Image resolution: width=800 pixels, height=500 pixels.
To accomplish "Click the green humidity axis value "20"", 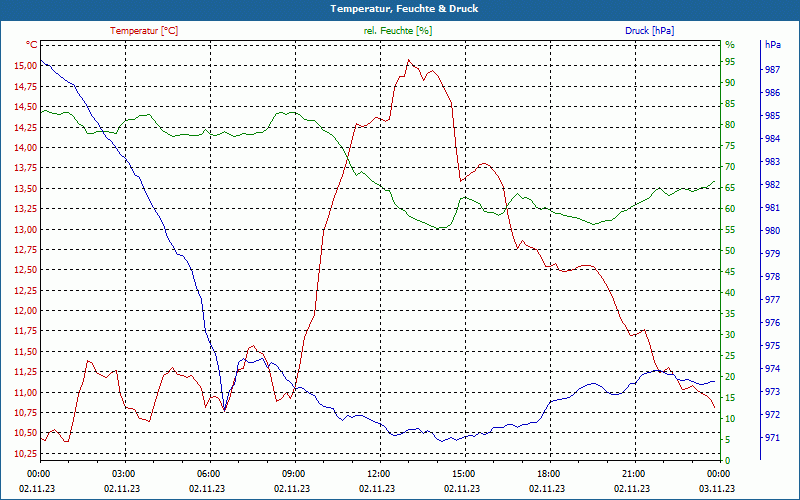I will click(x=730, y=377).
